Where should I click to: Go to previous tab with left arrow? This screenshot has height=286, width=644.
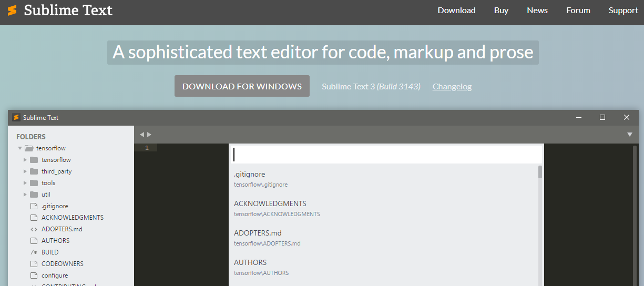[x=142, y=135]
